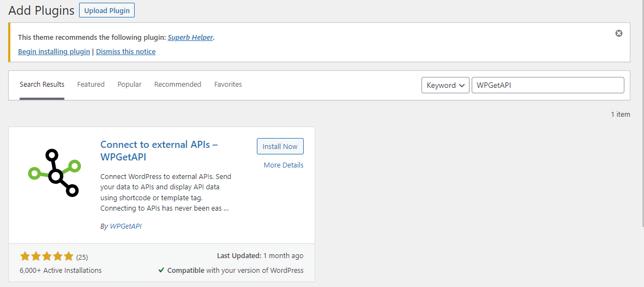Viewport: 644px width, 287px height.
Task: Open the Favorites tab
Action: point(228,84)
